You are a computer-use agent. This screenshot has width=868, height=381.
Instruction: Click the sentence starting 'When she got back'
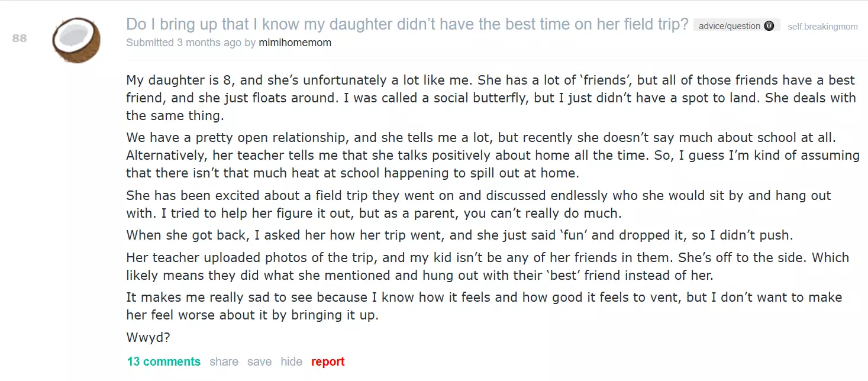(459, 235)
